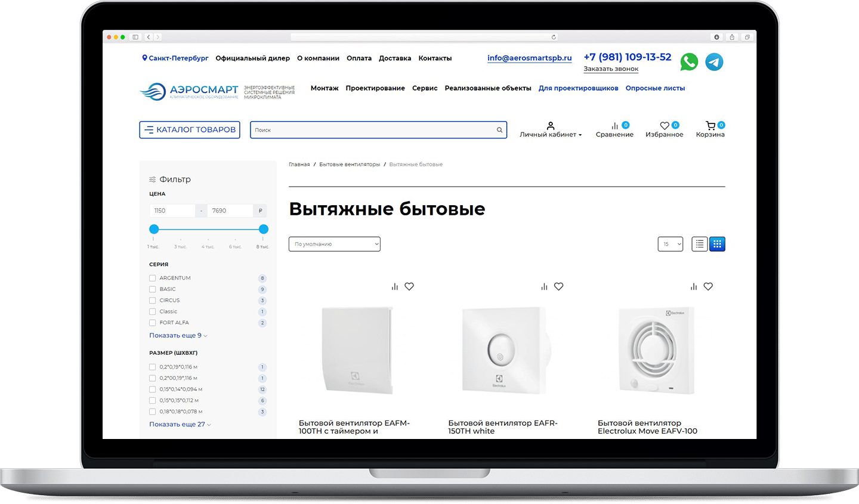
Task: Check size 0,15*0,15*0,112 м checkbox
Action: coord(152,401)
